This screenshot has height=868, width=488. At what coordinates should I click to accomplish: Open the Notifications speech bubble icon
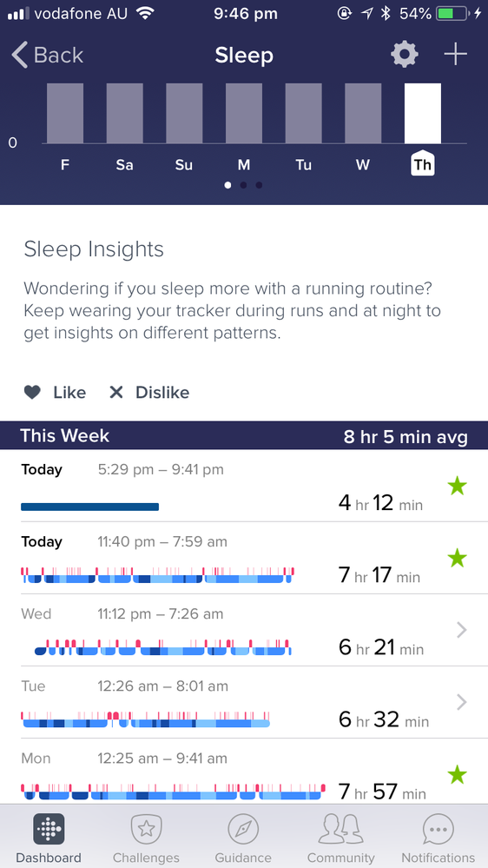tap(439, 829)
